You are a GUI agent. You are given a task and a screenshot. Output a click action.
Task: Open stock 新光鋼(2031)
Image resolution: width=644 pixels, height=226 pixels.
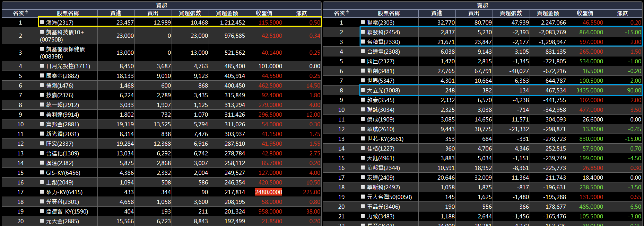click(x=62, y=134)
